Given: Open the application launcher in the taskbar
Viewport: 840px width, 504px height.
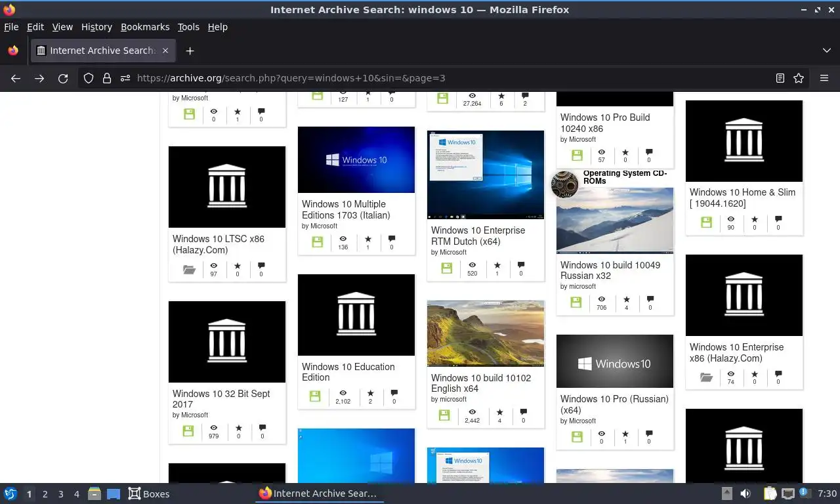Looking at the screenshot, I should tap(10, 493).
